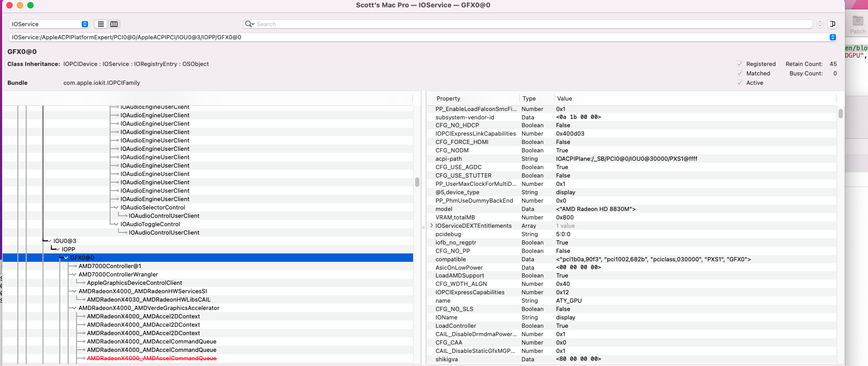The image size is (868, 366).
Task: Select the LoadAMDSupport property row
Action: pyautogui.click(x=632, y=275)
